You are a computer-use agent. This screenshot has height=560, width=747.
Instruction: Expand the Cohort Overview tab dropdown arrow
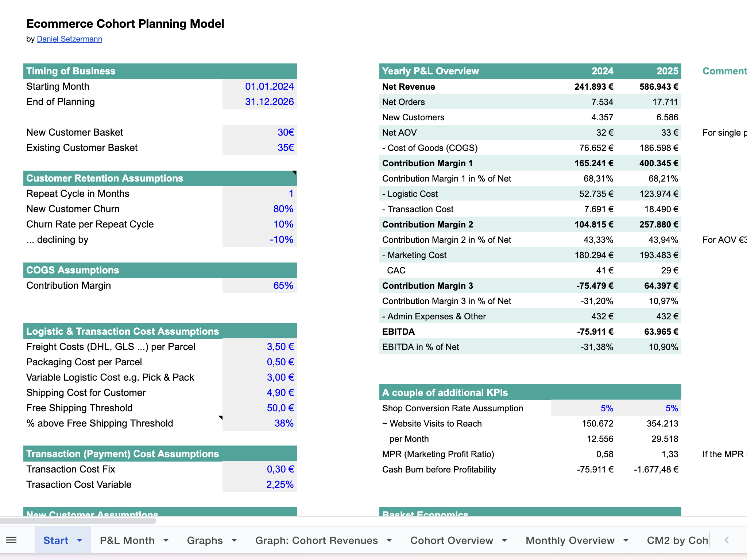pos(504,540)
